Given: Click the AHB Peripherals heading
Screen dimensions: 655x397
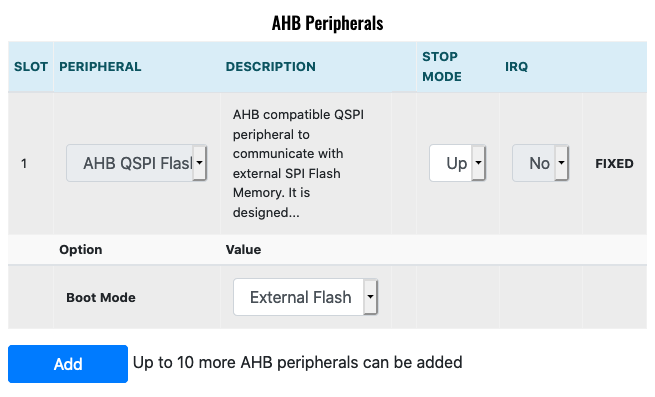Looking at the screenshot, I should (x=328, y=23).
